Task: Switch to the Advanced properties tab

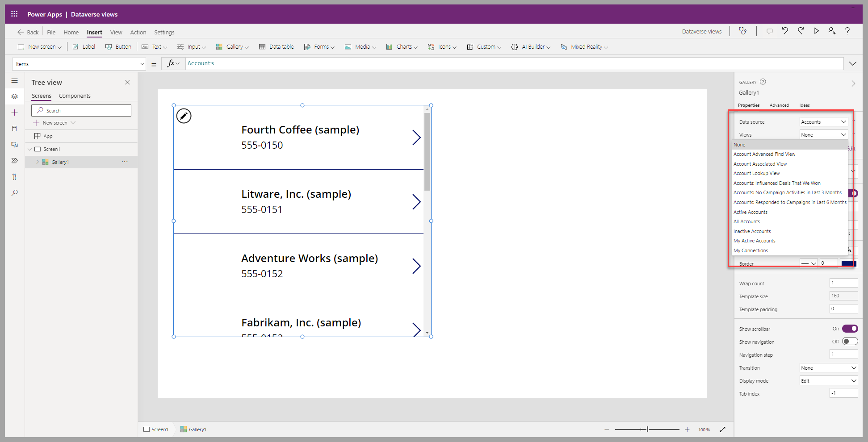Action: (x=779, y=105)
